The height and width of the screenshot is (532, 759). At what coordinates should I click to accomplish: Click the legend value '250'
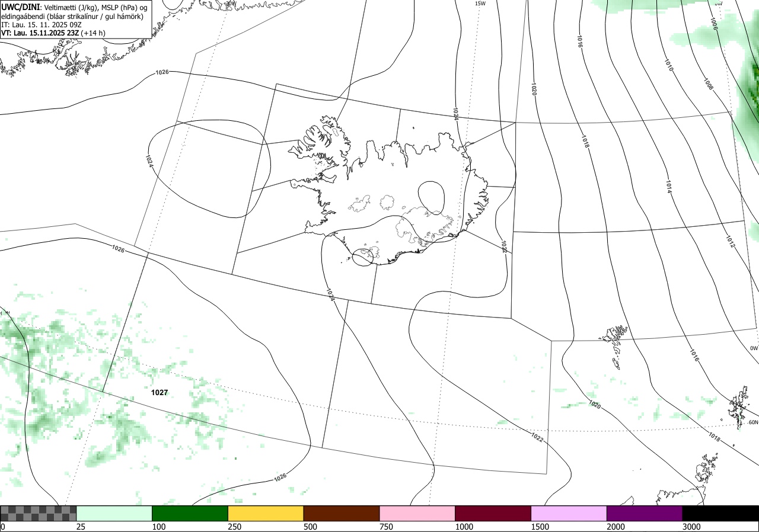[x=235, y=527]
